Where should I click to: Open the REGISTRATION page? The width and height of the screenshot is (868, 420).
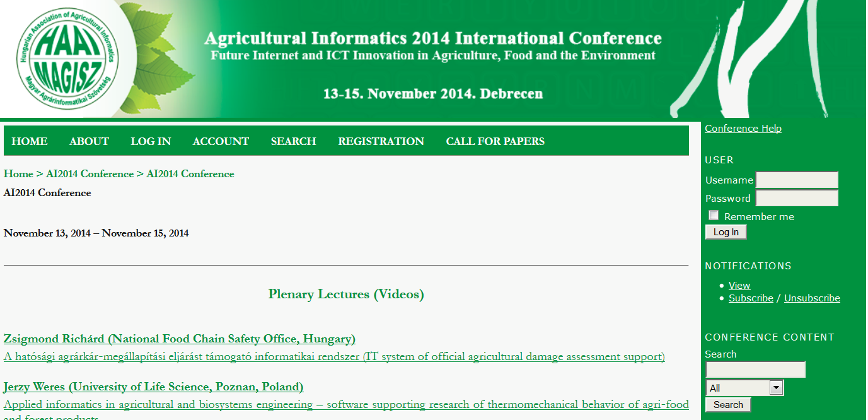(x=381, y=141)
